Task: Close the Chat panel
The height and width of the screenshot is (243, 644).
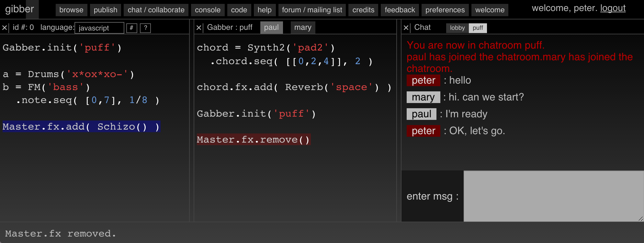Action: 406,28
